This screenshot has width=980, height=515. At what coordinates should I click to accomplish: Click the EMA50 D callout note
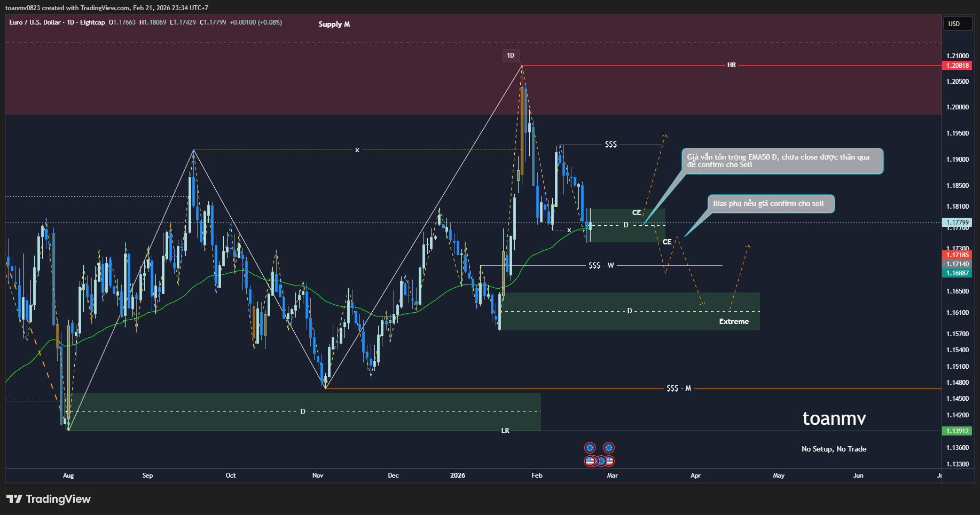tap(782, 161)
